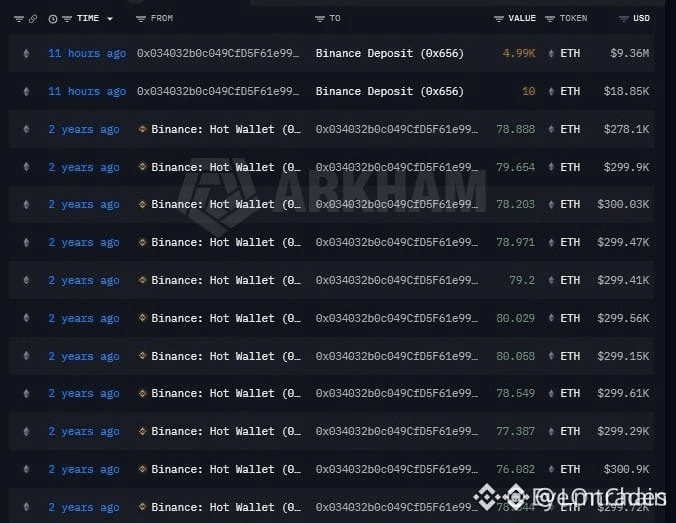Screen dimensions: 676x523
Task: Select value 10 in second row
Action: tap(529, 91)
